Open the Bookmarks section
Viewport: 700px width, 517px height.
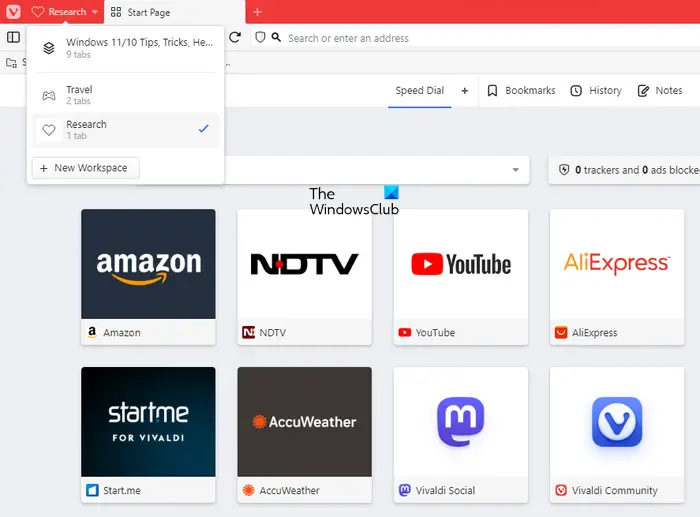[x=521, y=91]
